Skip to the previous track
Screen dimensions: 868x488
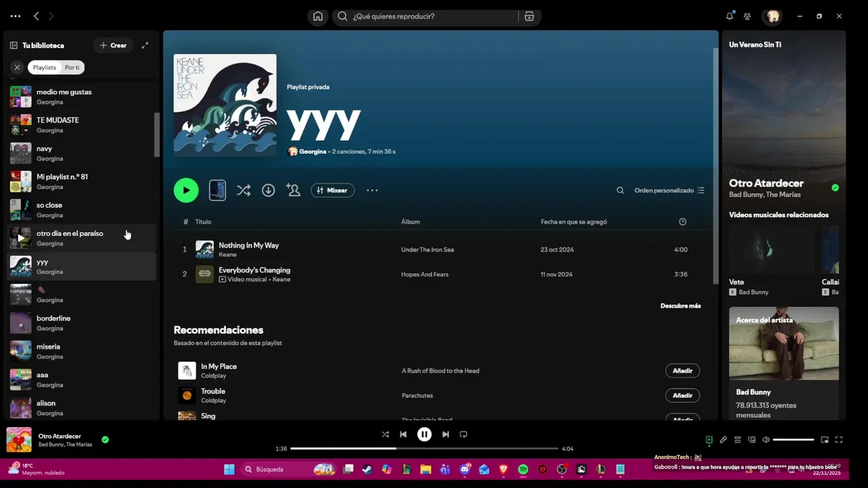coord(403,434)
